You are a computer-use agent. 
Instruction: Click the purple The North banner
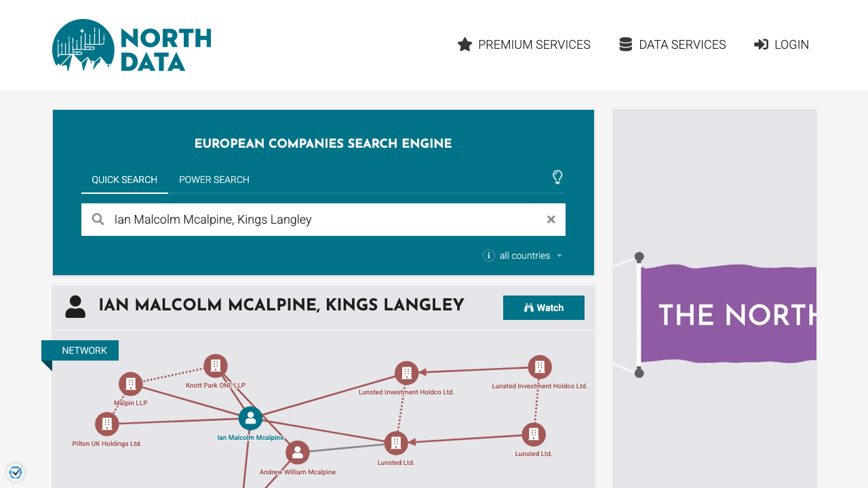pyautogui.click(x=728, y=314)
